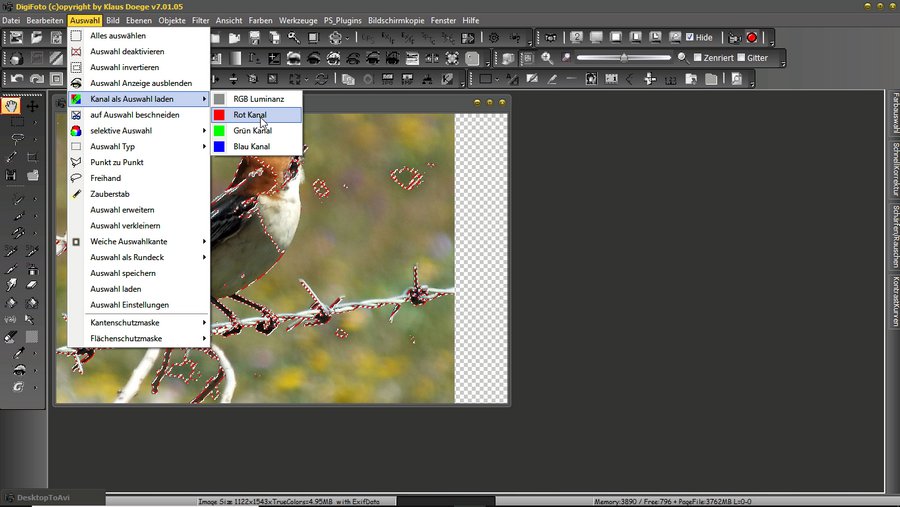This screenshot has height=507, width=900.
Task: Click Alles auswählen menu entry
Action: [120, 35]
